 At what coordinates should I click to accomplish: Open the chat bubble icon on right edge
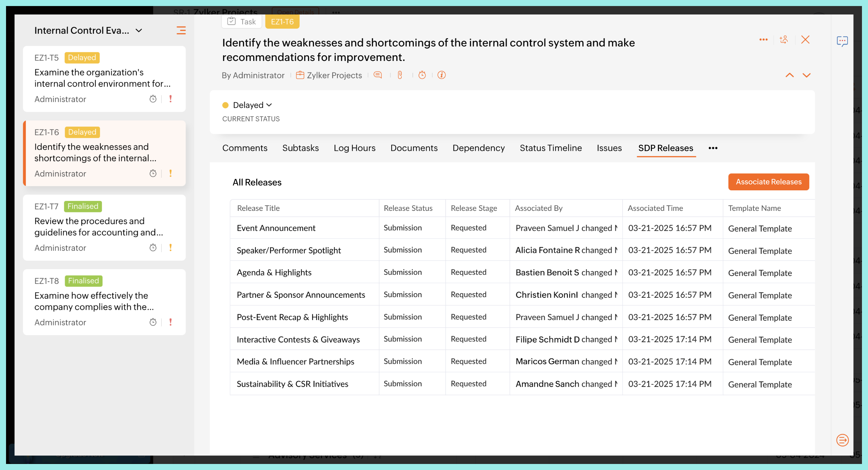point(842,41)
